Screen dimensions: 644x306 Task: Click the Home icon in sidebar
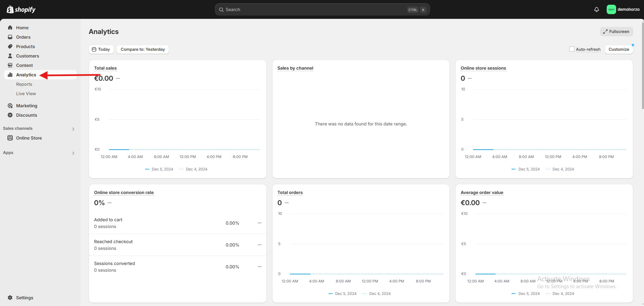pos(10,28)
